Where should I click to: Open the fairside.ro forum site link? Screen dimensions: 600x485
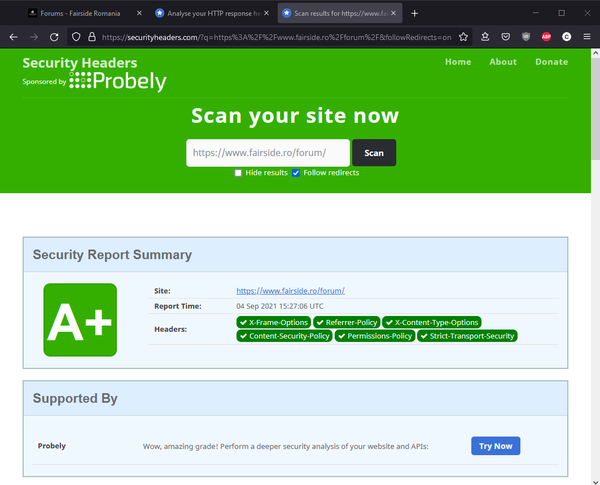coord(290,291)
